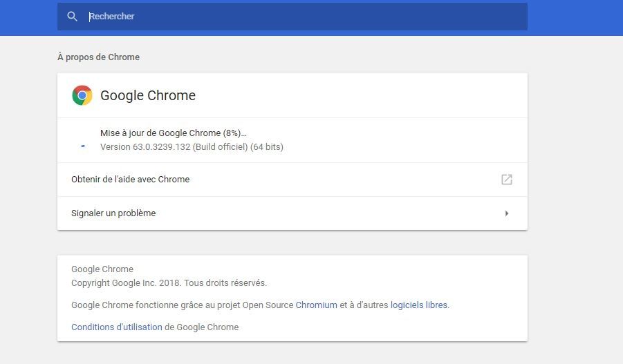623x364 pixels.
Task: Click the update progress spinner icon
Action: pos(83,146)
